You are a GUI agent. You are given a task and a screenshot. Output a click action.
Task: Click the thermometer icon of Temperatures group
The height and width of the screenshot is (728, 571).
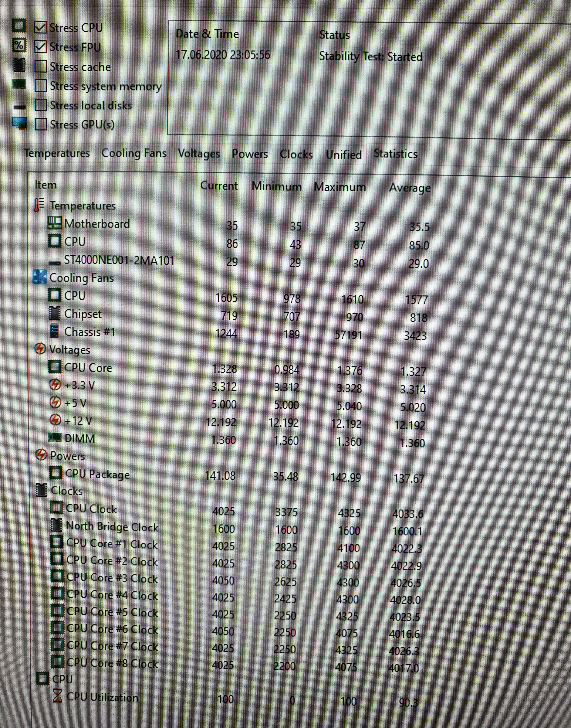pos(39,205)
